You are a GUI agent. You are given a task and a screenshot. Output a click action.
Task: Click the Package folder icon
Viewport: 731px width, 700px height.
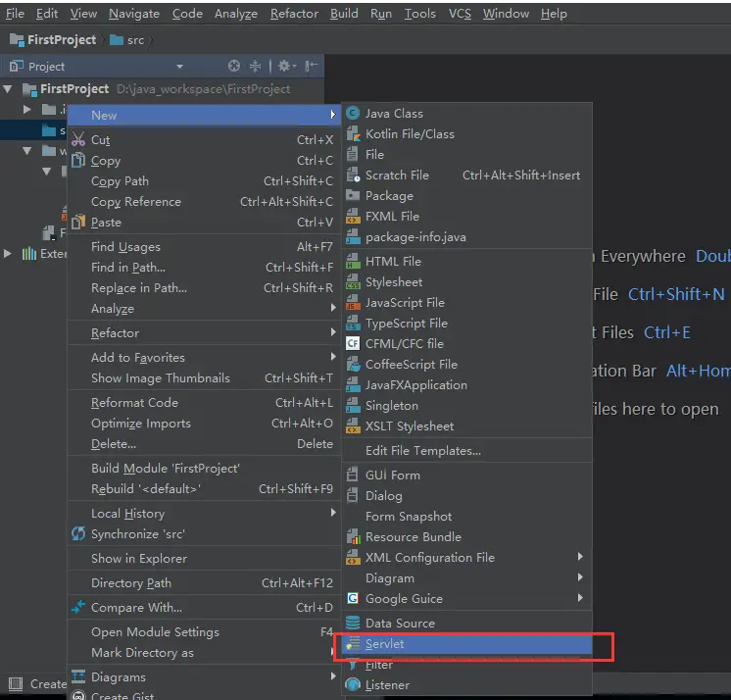[353, 195]
